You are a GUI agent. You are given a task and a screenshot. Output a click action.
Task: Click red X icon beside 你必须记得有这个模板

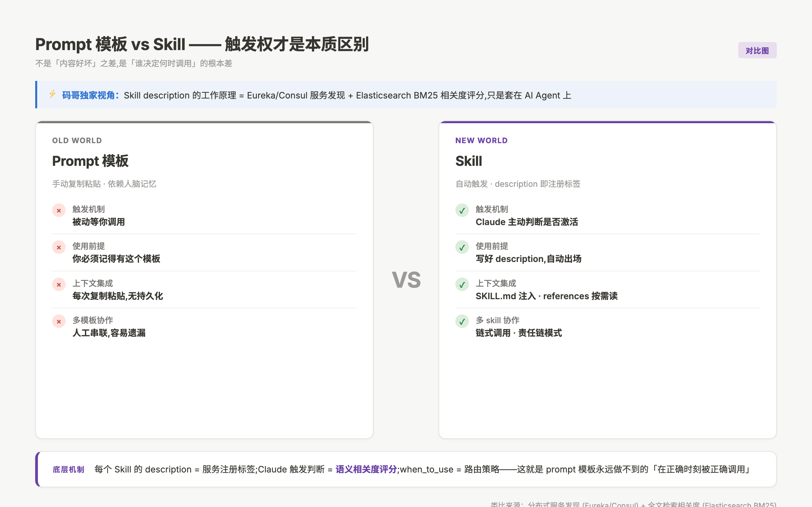pyautogui.click(x=59, y=247)
